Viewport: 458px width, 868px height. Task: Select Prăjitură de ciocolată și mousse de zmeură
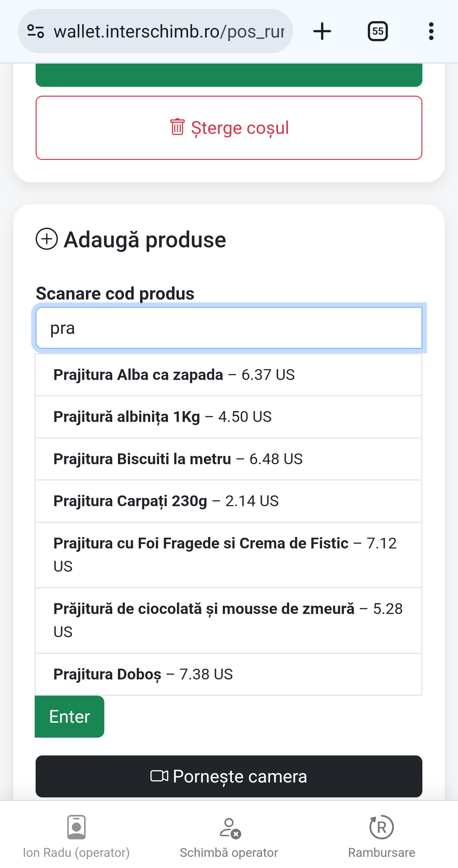228,620
